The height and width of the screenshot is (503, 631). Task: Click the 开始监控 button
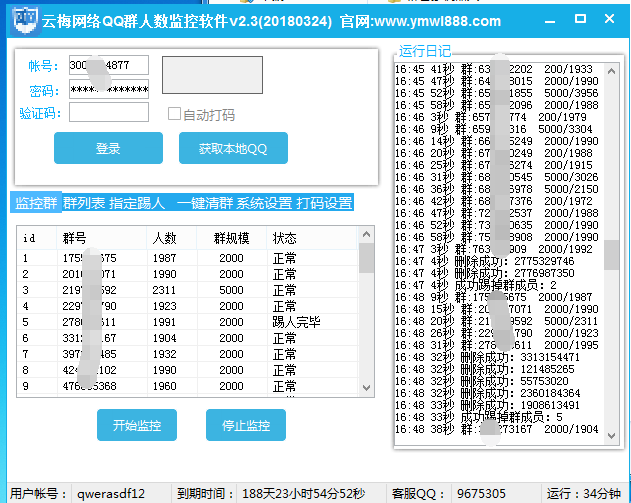137,425
